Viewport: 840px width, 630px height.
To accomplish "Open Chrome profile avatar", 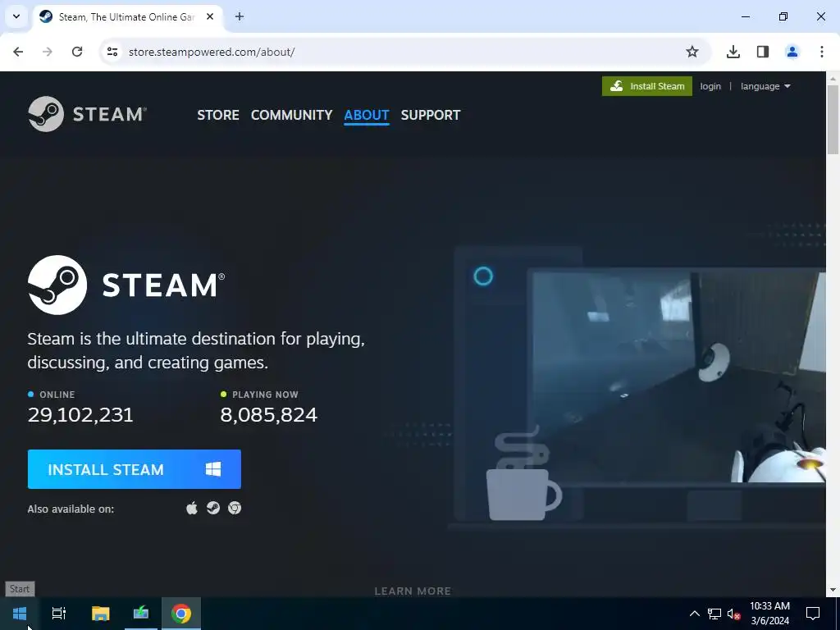I will click(792, 52).
